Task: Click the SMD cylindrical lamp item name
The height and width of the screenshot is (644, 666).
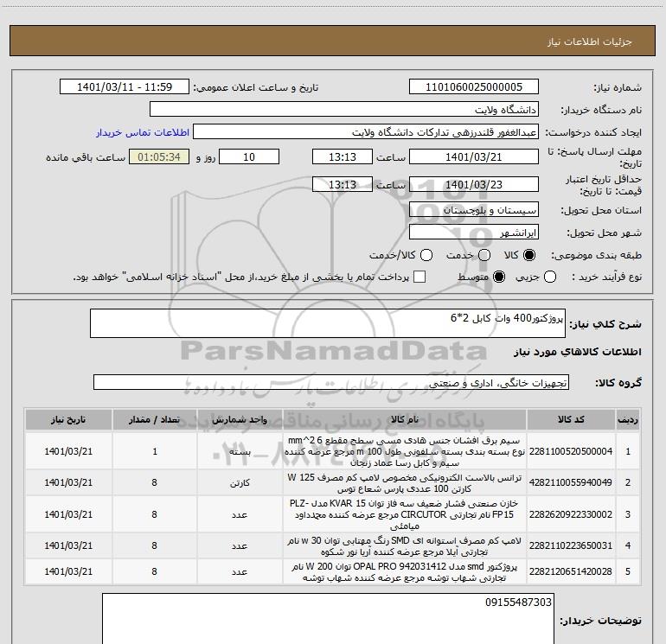Action: (x=405, y=546)
